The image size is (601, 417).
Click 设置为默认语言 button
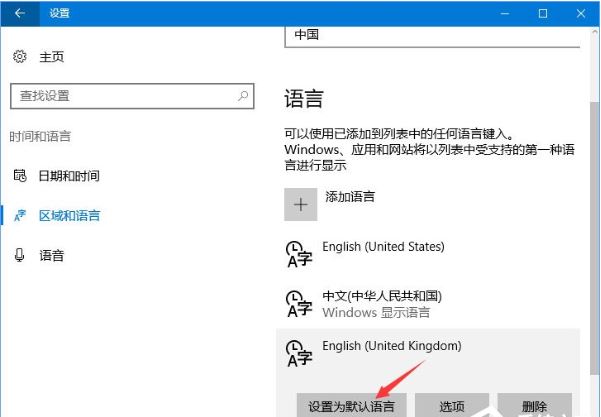351,405
